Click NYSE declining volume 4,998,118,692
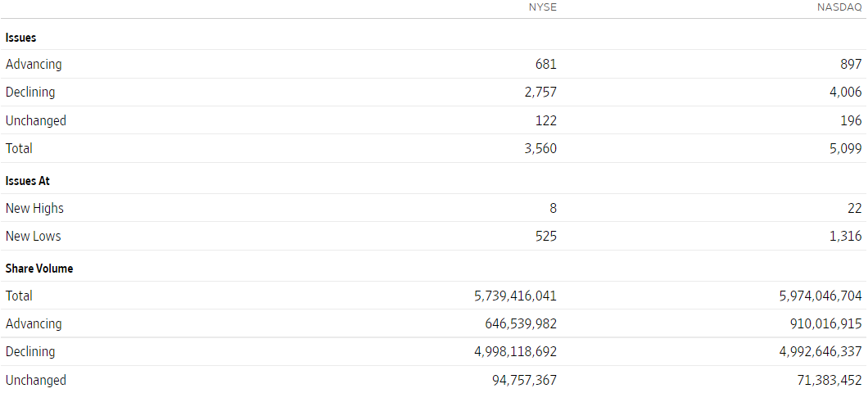This screenshot has width=868, height=393. point(515,351)
